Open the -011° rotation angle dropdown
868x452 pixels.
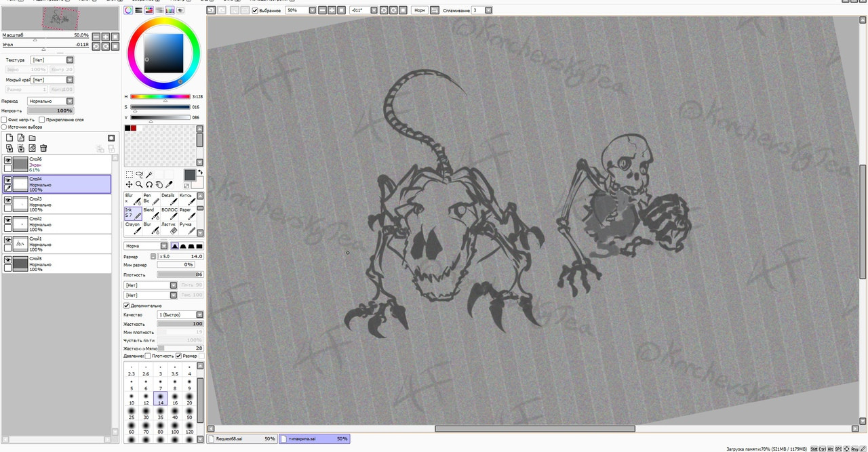click(x=363, y=11)
